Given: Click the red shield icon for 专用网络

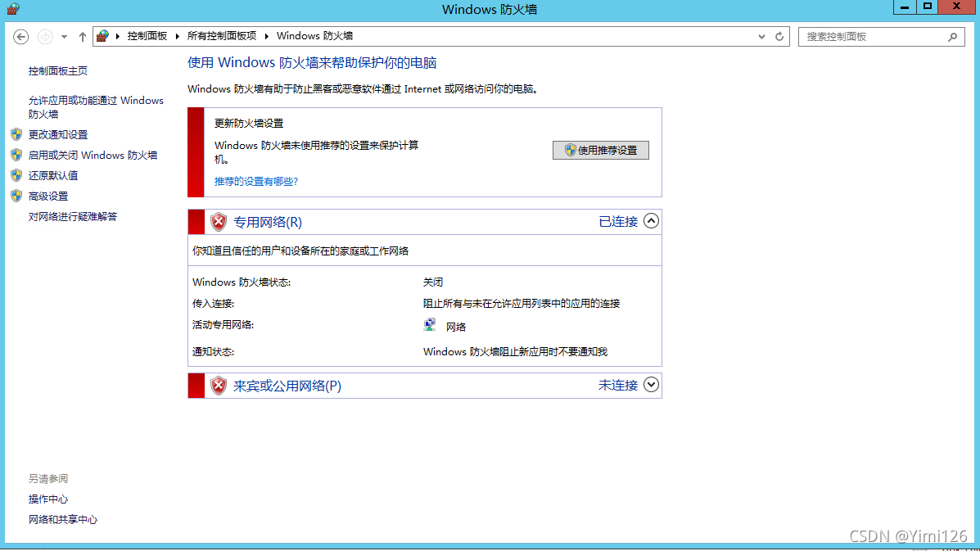Looking at the screenshot, I should tap(219, 222).
